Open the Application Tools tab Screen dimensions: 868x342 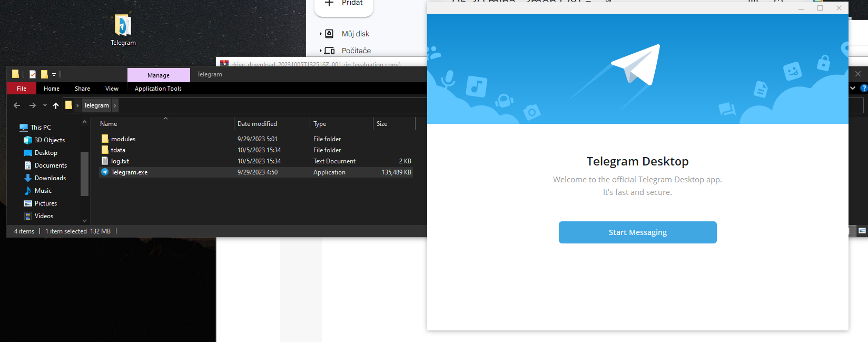click(158, 89)
